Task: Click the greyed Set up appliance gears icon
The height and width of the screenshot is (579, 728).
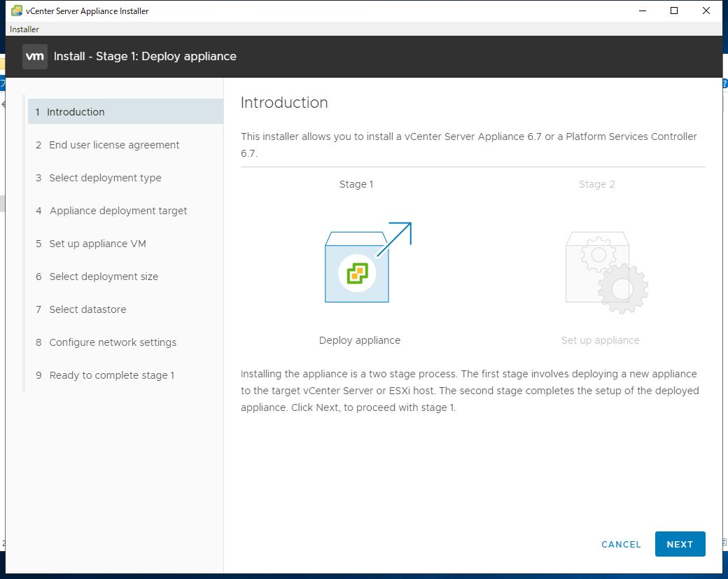Action: tap(606, 272)
